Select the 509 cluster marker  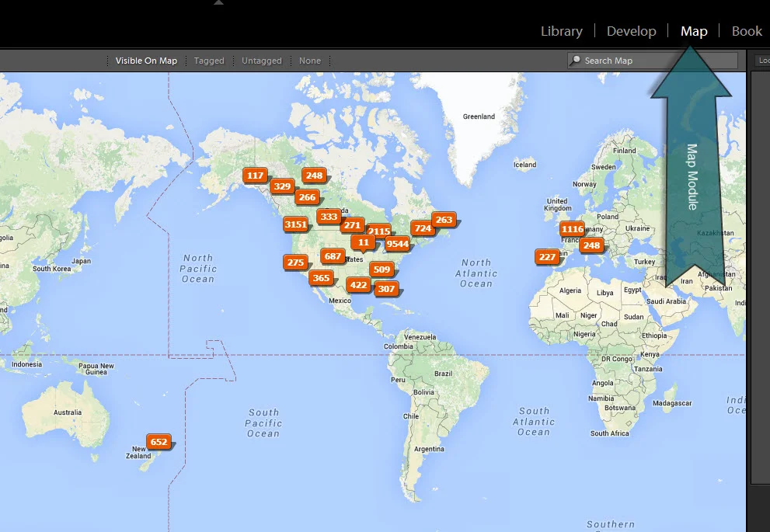point(382,269)
